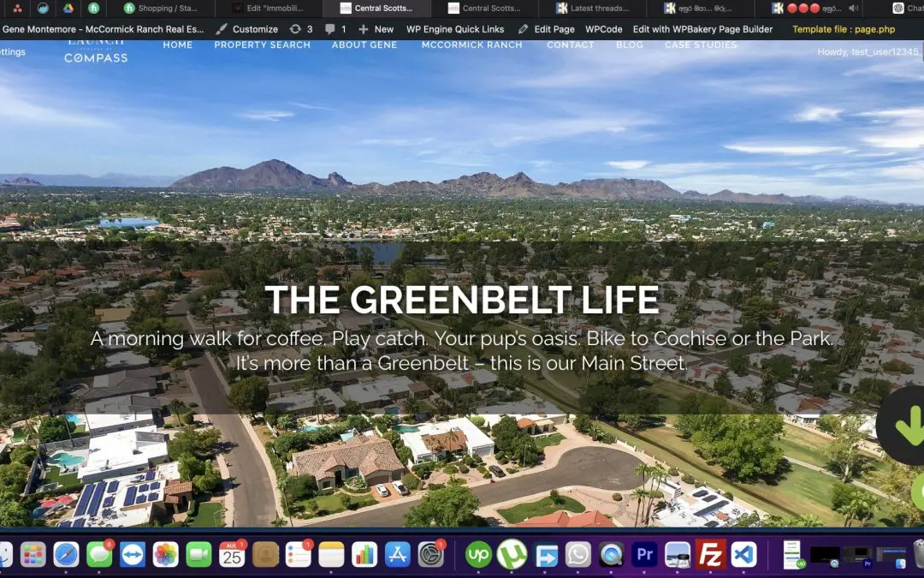Launch Adobe Premiere Pro from dock
This screenshot has height=578, width=924.
coord(644,555)
